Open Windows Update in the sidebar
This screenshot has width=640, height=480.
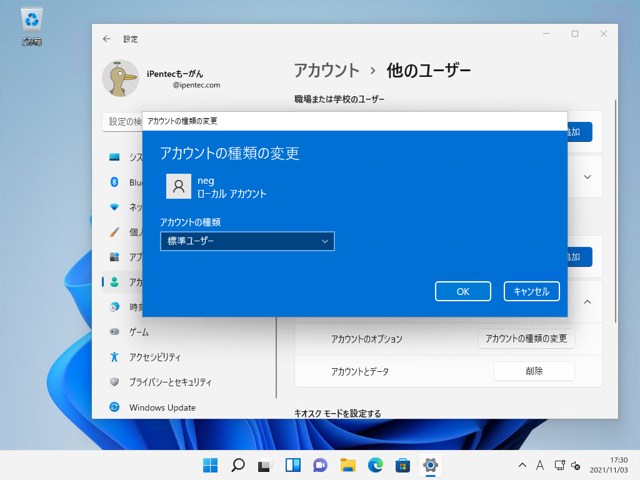click(162, 407)
